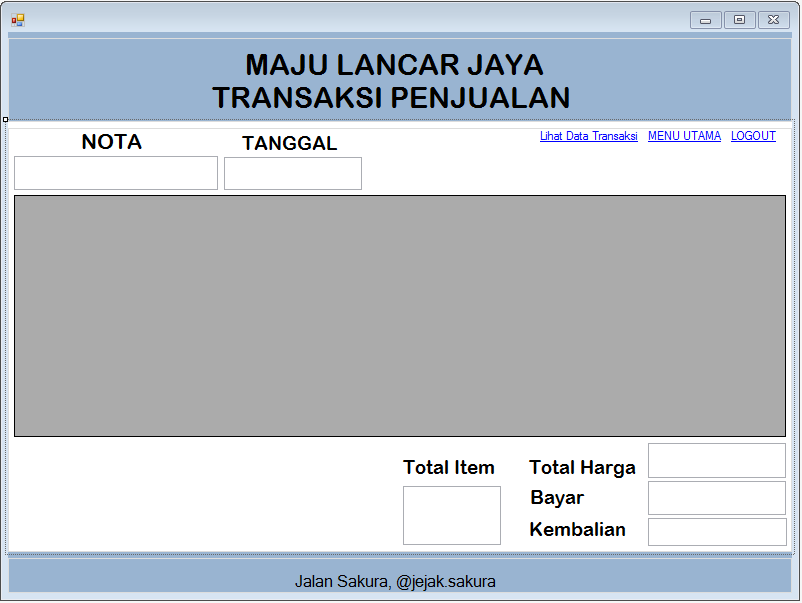
Task: Click the Total Item label
Action: click(x=448, y=467)
